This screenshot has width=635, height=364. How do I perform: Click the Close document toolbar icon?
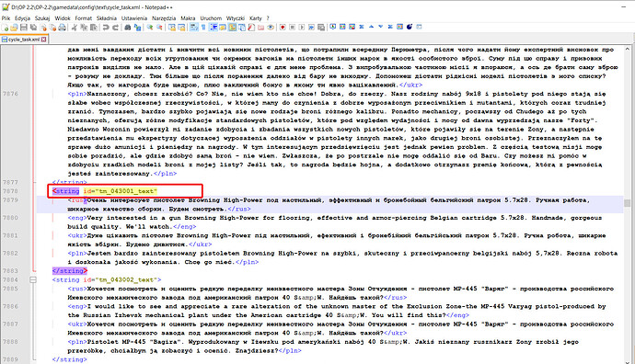tap(43, 27)
